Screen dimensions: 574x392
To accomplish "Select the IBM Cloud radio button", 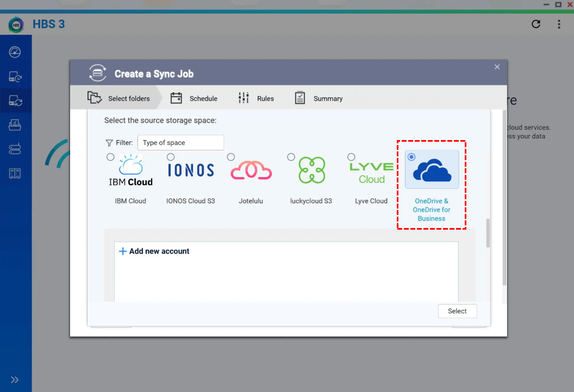I will pos(110,157).
